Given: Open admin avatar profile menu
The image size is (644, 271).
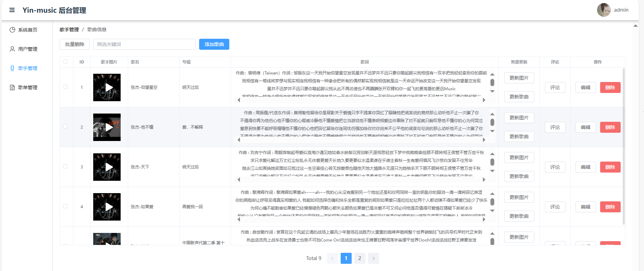Looking at the screenshot, I should [x=604, y=10].
